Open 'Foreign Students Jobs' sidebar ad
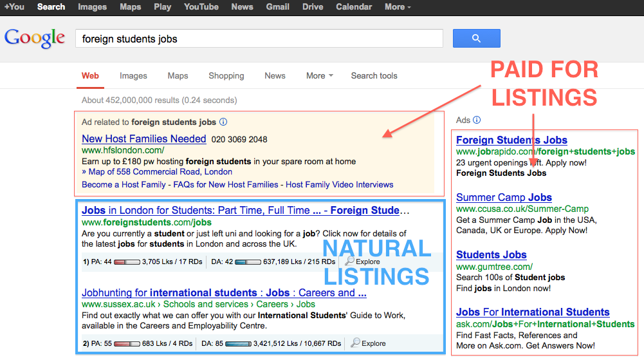Screen dimensions: 644x362 (x=511, y=140)
